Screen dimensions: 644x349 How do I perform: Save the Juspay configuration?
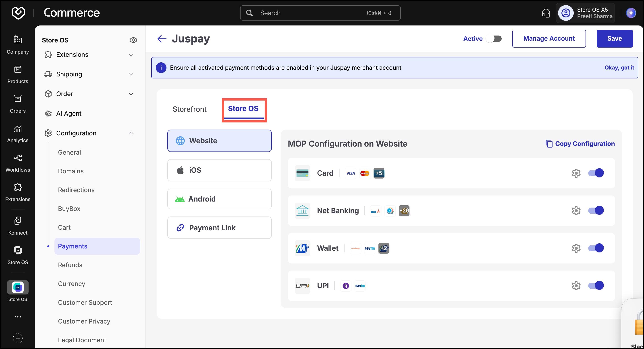pyautogui.click(x=615, y=39)
